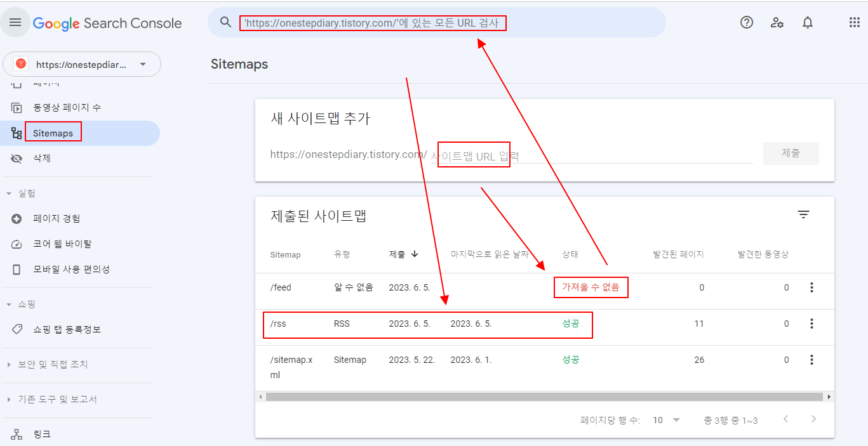868x446 pixels.
Task: Open more options for /sitemap.xml row
Action: pyautogui.click(x=811, y=360)
